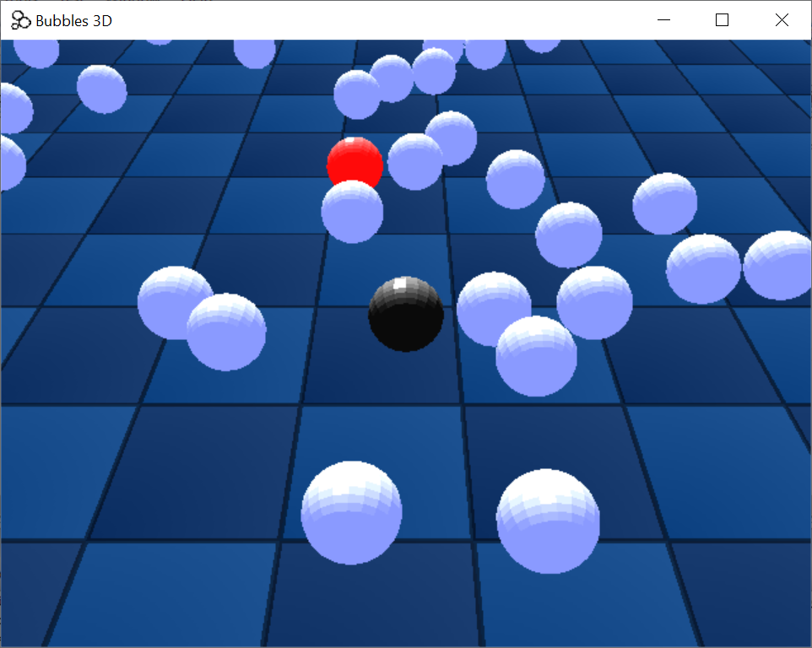The height and width of the screenshot is (648, 812).
Task: Select the front bubble of the overlapping pair left of black ball
Action: pos(226,332)
